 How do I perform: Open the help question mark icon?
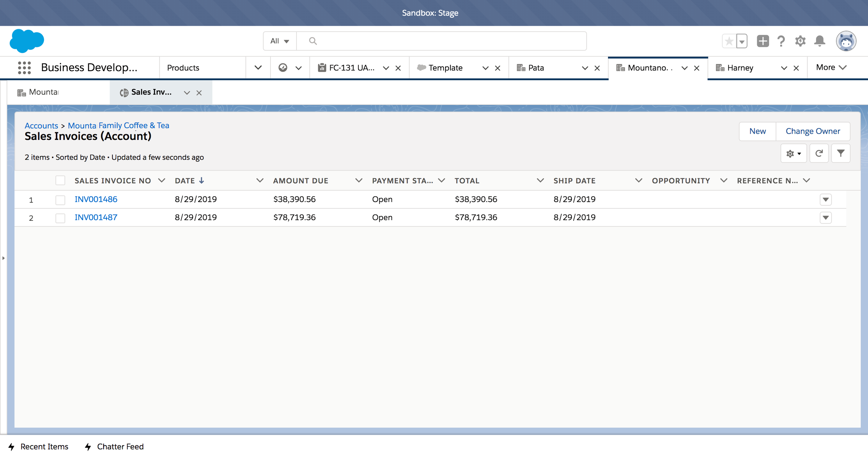tap(781, 41)
